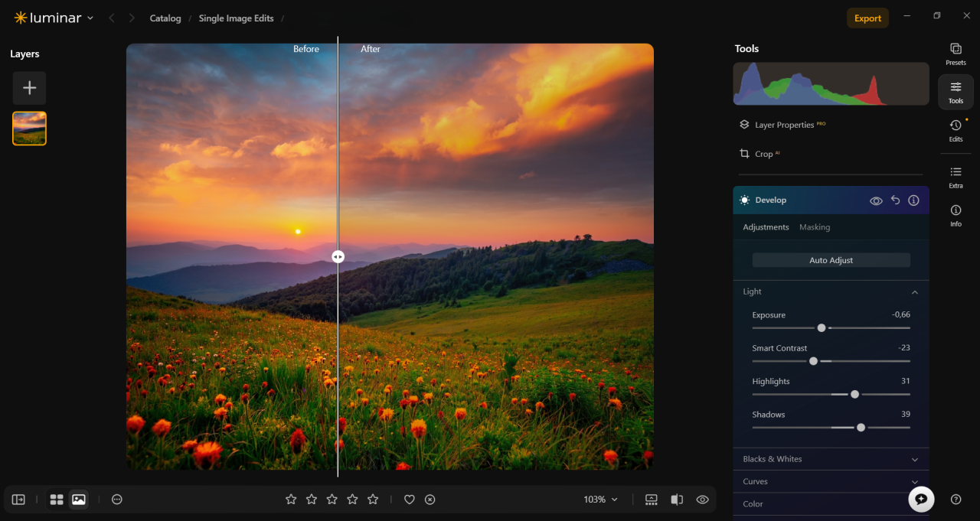Open the help question mark
Image resolution: width=980 pixels, height=521 pixels.
(x=955, y=499)
